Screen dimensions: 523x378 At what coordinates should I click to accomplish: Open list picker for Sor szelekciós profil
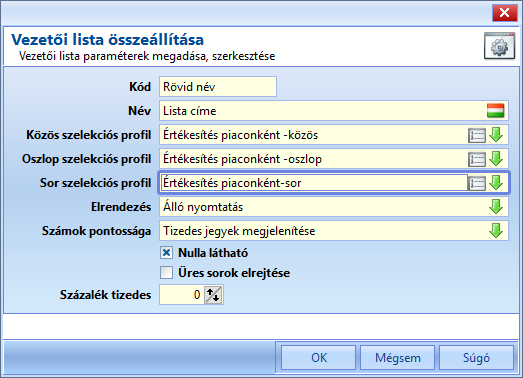click(x=477, y=183)
